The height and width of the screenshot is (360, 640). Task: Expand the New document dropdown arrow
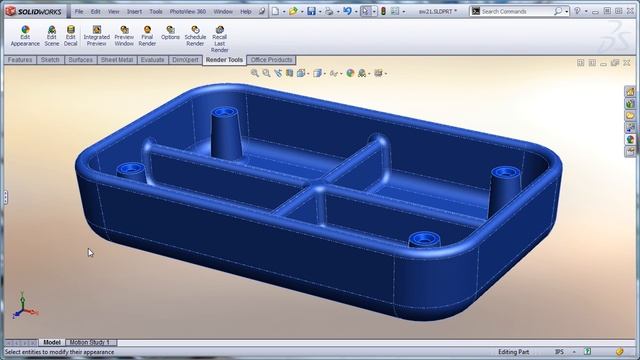pos(284,12)
